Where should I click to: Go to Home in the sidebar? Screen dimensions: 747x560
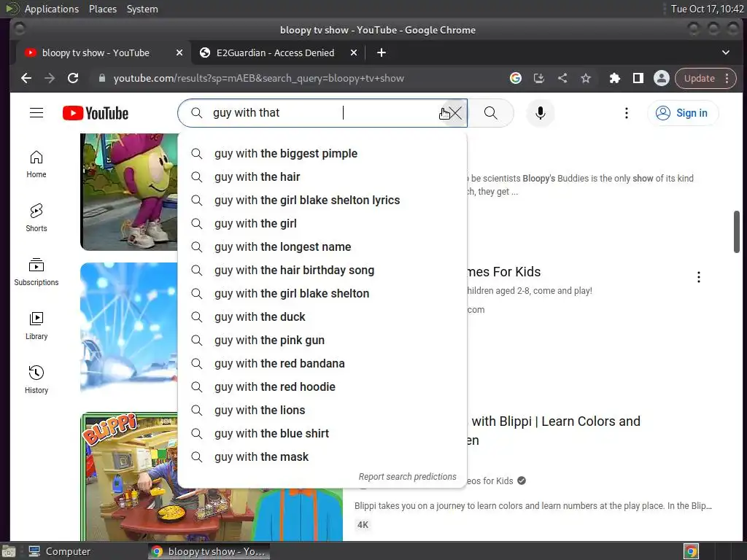click(36, 164)
